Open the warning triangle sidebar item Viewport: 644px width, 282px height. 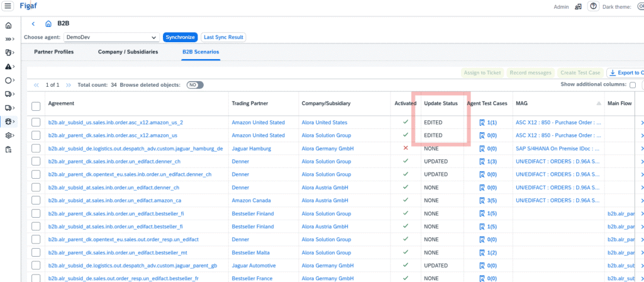coord(9,66)
